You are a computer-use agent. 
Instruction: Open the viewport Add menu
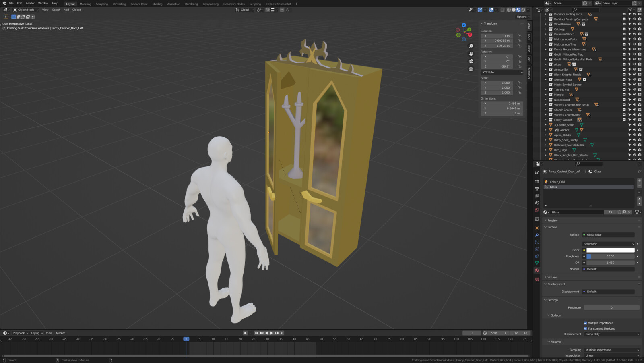point(66,10)
